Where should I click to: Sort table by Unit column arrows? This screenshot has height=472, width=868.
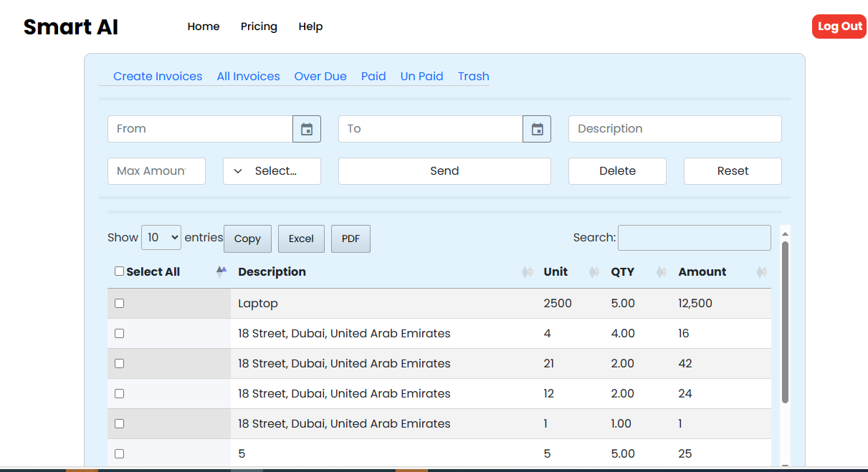click(594, 272)
